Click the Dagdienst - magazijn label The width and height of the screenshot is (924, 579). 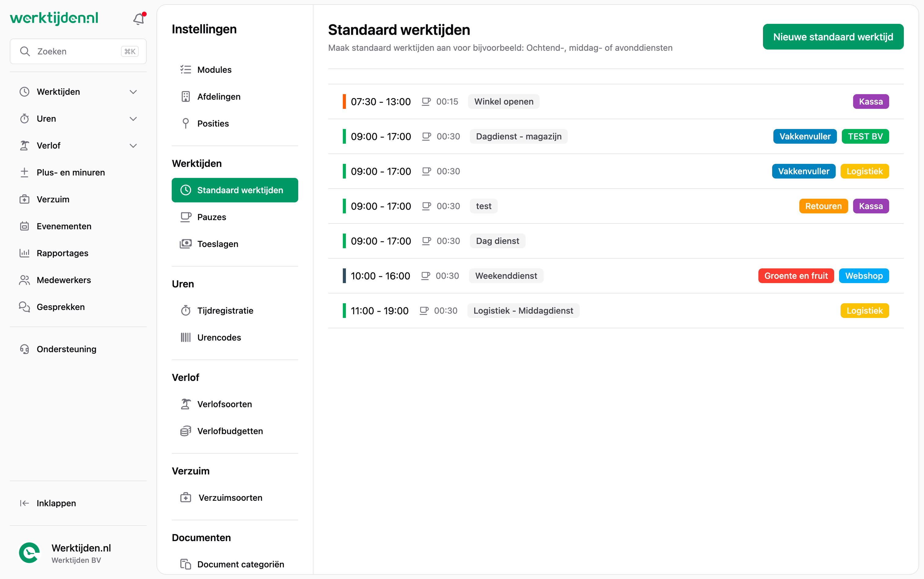pos(519,136)
